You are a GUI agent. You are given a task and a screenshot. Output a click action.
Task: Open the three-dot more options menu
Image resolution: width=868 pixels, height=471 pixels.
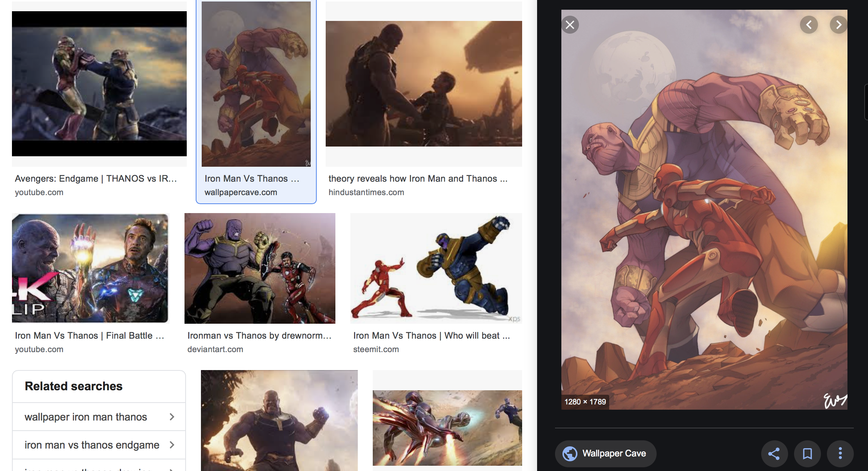point(840,453)
